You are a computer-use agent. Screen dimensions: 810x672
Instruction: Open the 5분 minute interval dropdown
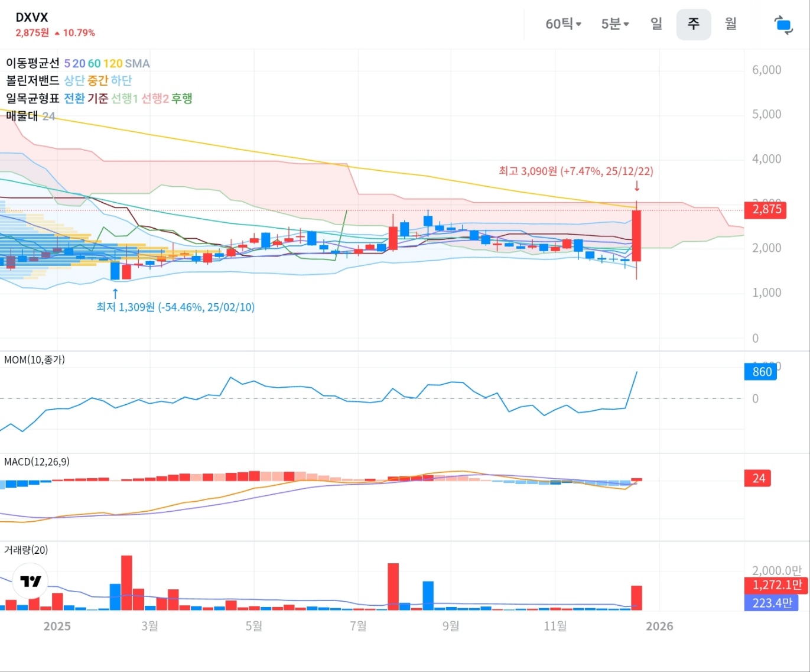click(614, 24)
